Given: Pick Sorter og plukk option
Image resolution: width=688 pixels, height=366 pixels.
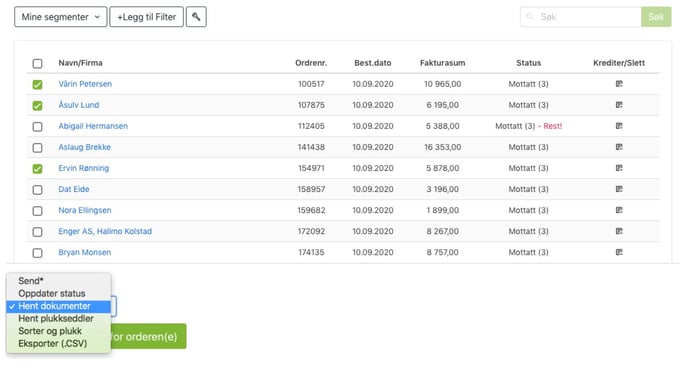Looking at the screenshot, I should point(50,331).
